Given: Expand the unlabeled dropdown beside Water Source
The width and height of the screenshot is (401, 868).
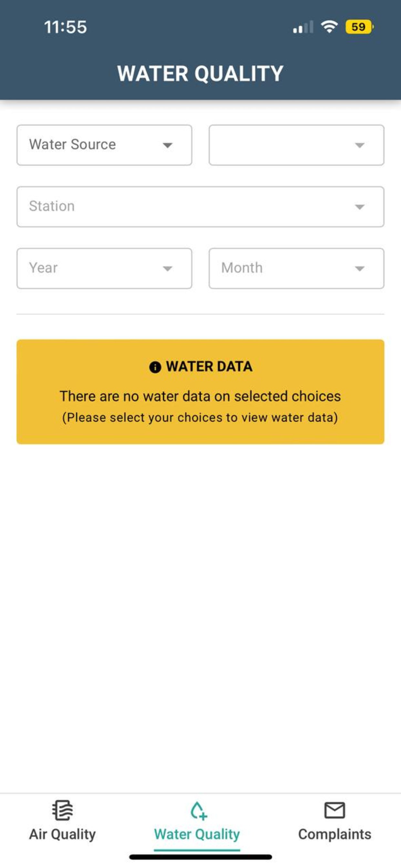Looking at the screenshot, I should pos(296,145).
